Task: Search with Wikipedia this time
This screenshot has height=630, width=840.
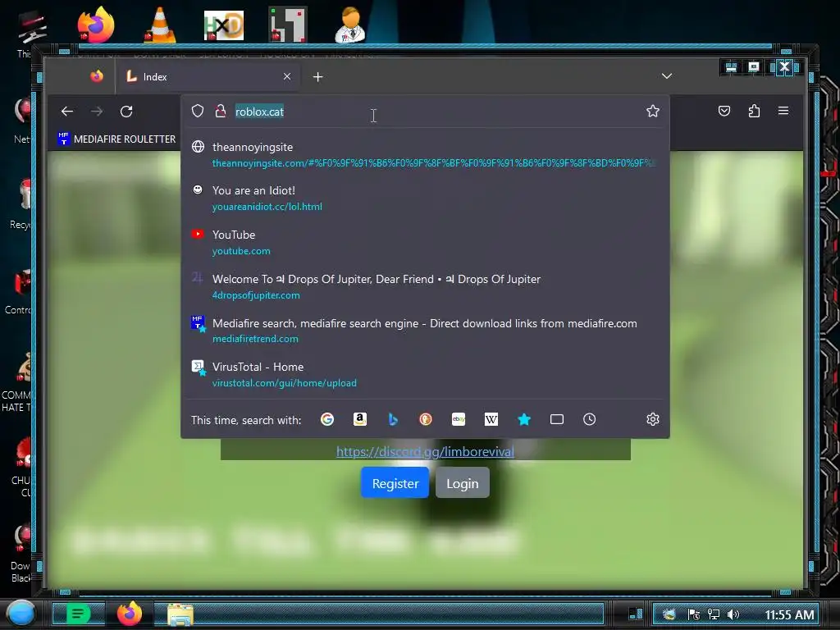Action: (x=491, y=419)
